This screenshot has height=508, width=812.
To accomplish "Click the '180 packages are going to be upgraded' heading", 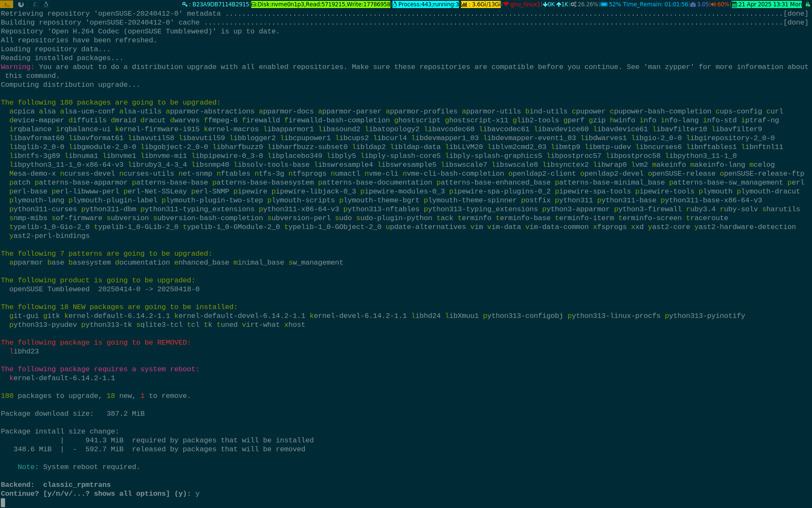I will [x=111, y=102].
